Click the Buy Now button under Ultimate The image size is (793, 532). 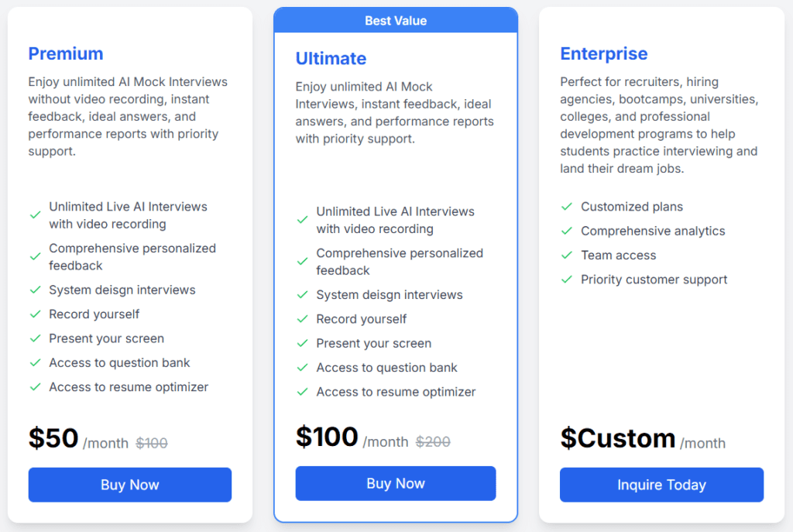point(395,482)
